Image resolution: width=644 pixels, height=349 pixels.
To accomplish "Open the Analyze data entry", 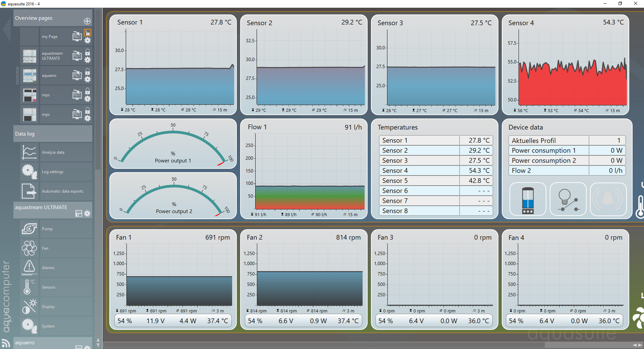I will (53, 152).
